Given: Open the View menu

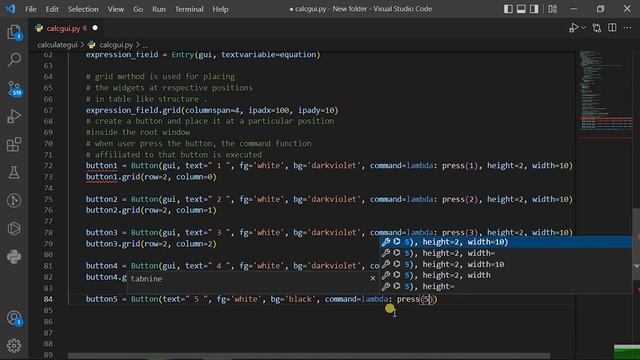Looking at the screenshot, I should (116, 9).
